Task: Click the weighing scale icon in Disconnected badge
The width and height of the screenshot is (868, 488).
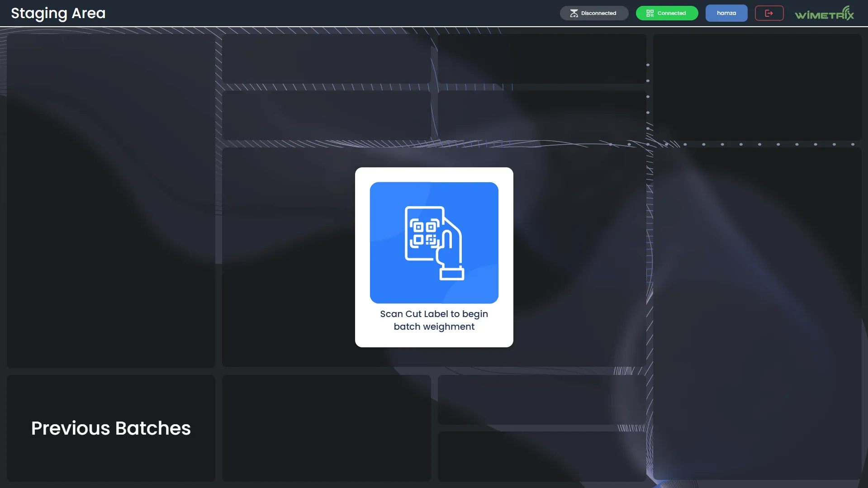Action: [x=574, y=13]
